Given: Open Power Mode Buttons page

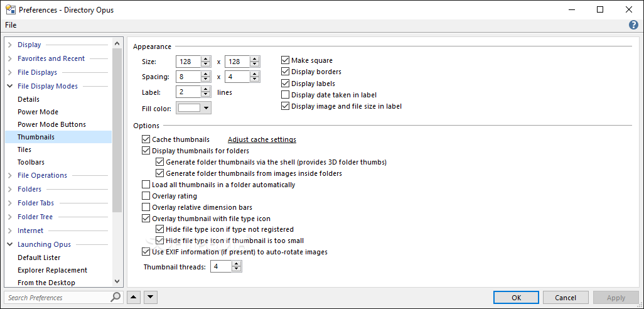Looking at the screenshot, I should click(x=51, y=124).
